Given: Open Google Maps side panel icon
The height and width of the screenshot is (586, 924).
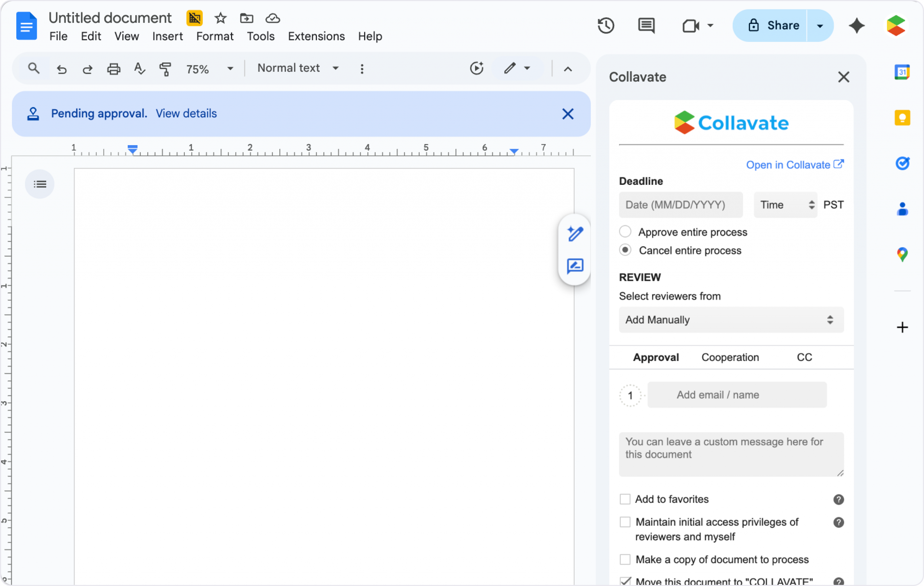Looking at the screenshot, I should 902,255.
